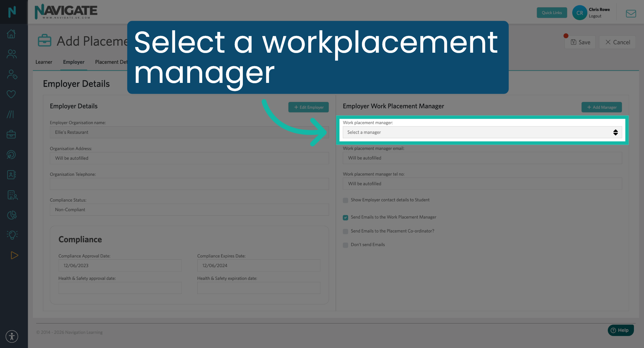Viewport: 644px width, 348px height.
Task: Open the heart favourites icon in sidebar
Action: (x=11, y=94)
